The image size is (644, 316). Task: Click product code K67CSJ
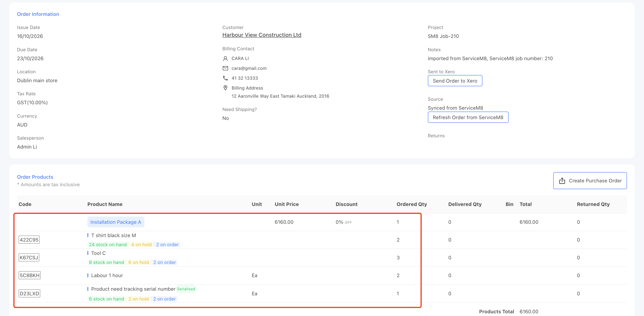pos(29,258)
